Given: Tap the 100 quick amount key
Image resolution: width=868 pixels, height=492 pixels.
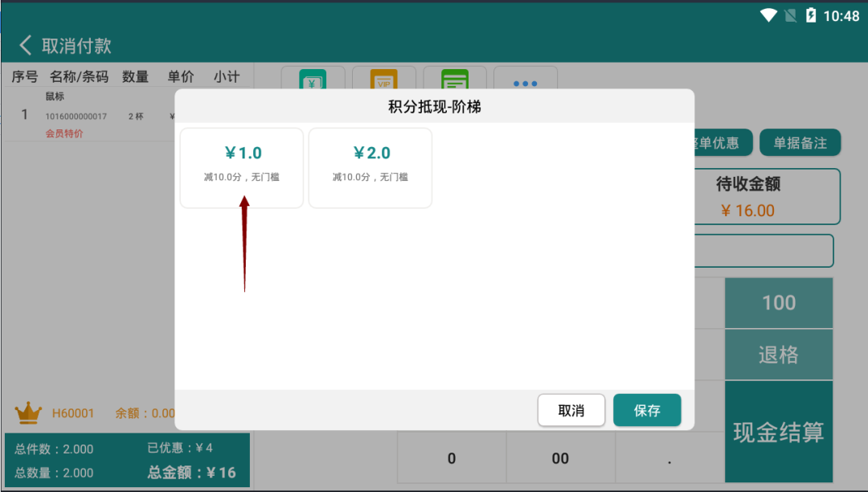Looking at the screenshot, I should (x=778, y=303).
